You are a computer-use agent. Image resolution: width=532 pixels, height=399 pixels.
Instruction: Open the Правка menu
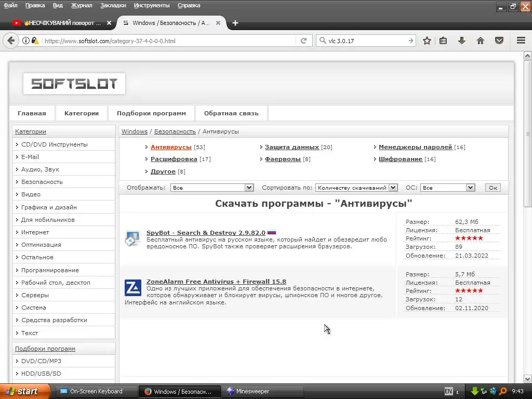pyautogui.click(x=35, y=5)
